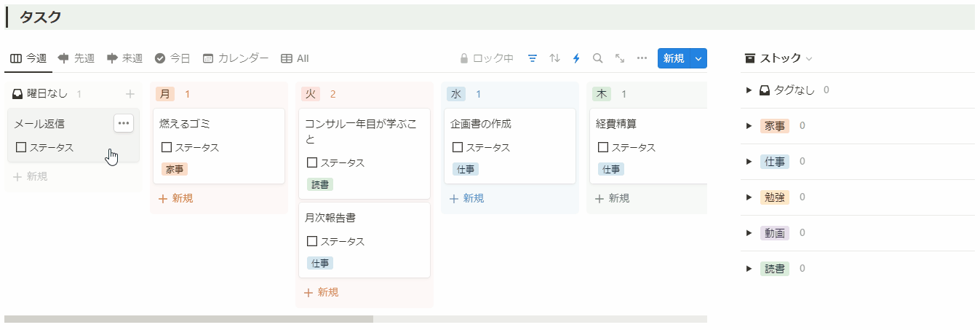The width and height of the screenshot is (980, 330).
Task: Expand the 読書 group toggle
Action: click(x=749, y=269)
